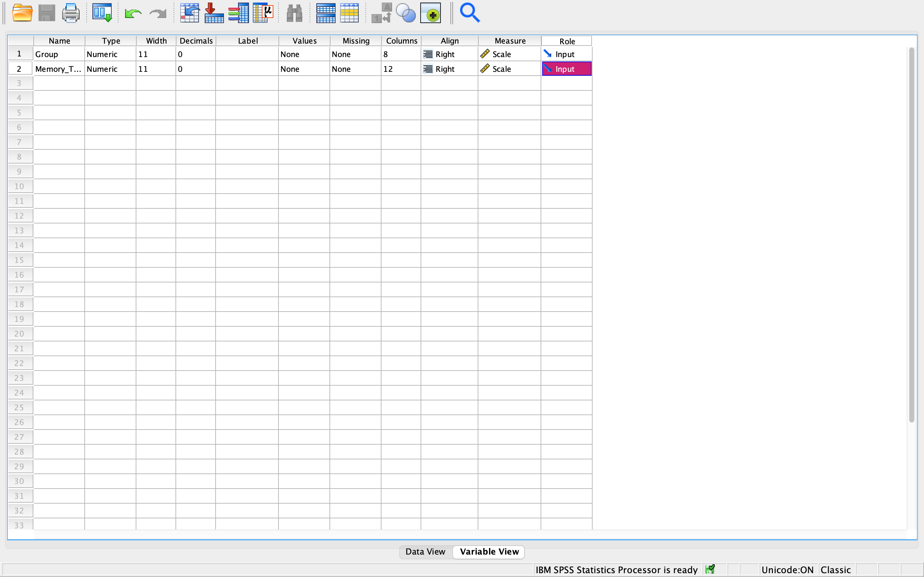The height and width of the screenshot is (577, 924).
Task: Click the Go to variable icon
Action: click(214, 13)
